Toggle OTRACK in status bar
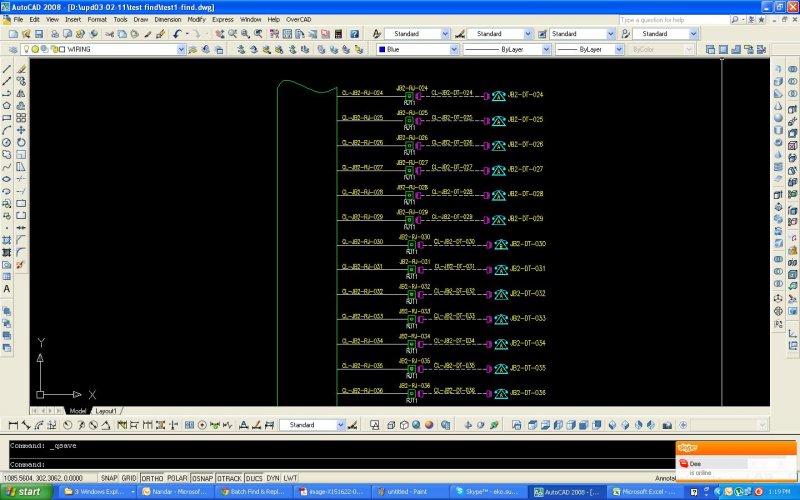The image size is (800, 500). 229,478
